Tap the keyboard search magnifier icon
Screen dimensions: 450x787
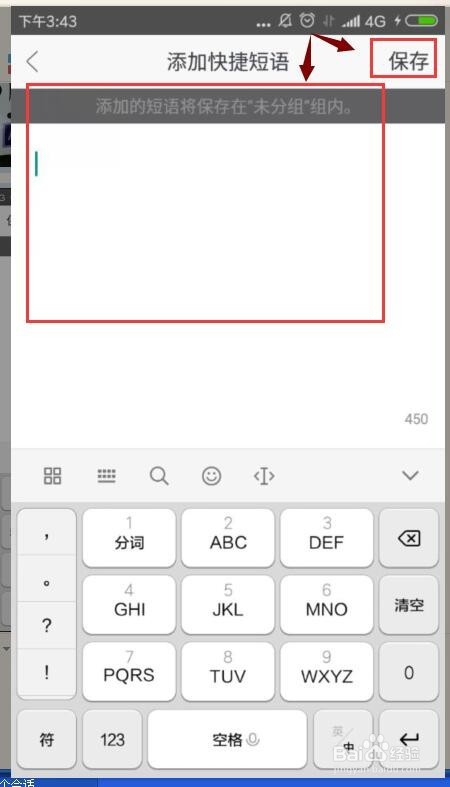tap(159, 476)
